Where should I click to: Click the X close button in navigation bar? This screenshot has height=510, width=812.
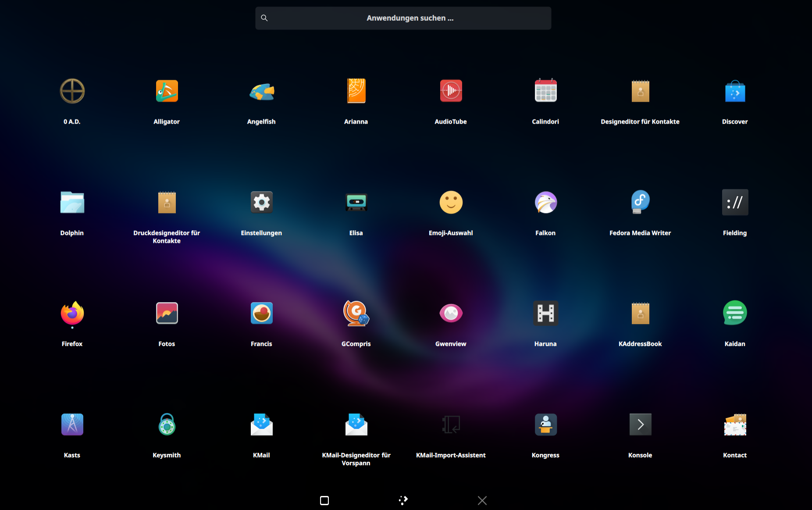point(482,500)
